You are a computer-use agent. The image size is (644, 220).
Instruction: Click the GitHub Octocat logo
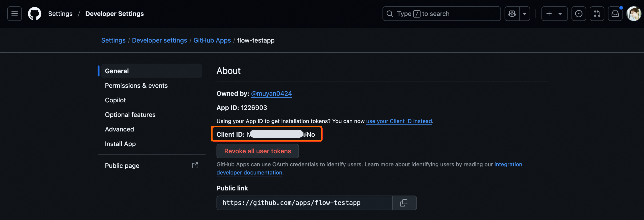(x=35, y=14)
